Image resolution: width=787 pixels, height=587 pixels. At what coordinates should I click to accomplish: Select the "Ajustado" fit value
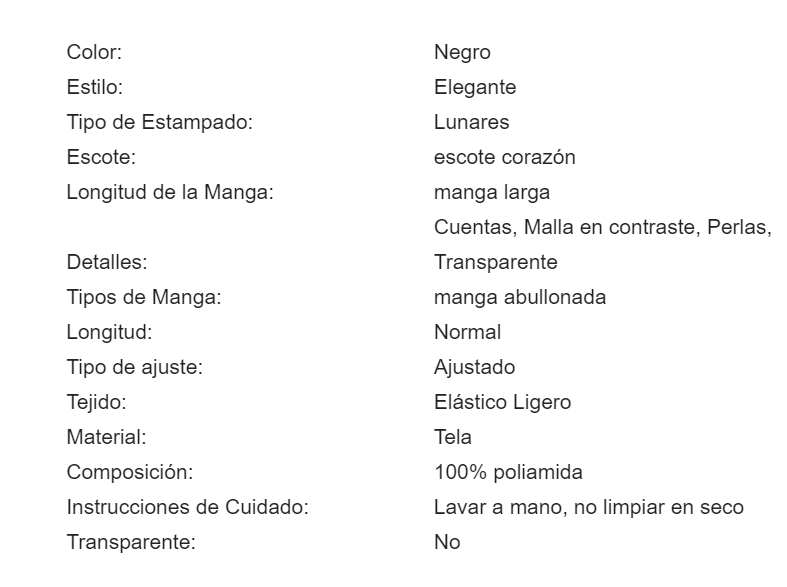click(475, 368)
